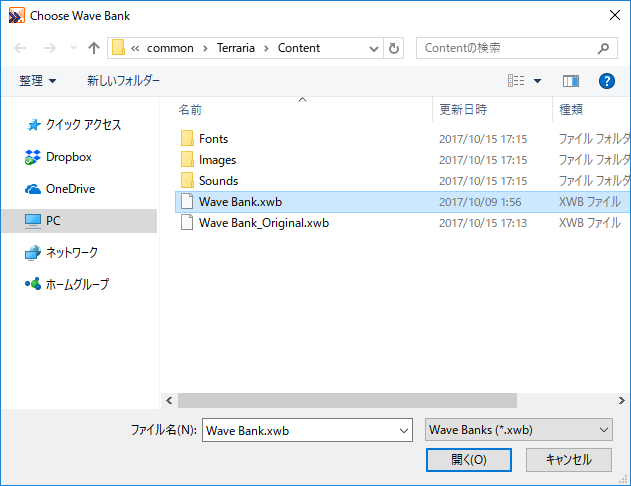Click the 開く(O) open button
Image resolution: width=631 pixels, height=486 pixels.
(x=469, y=459)
